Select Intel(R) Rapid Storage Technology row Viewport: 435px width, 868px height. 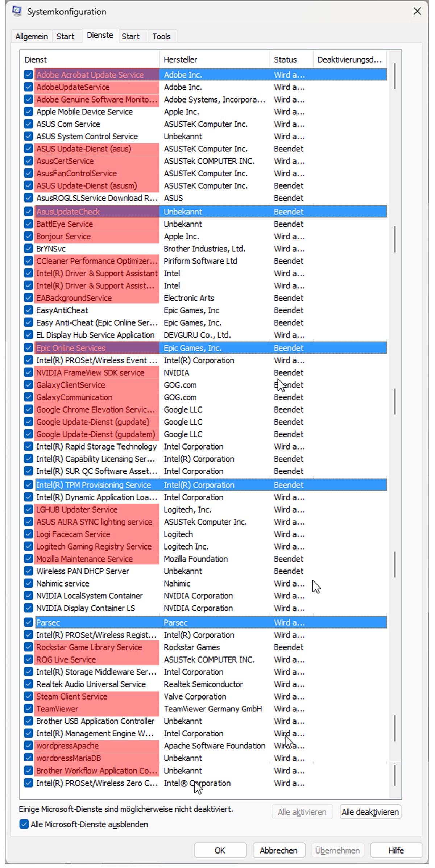click(205, 446)
